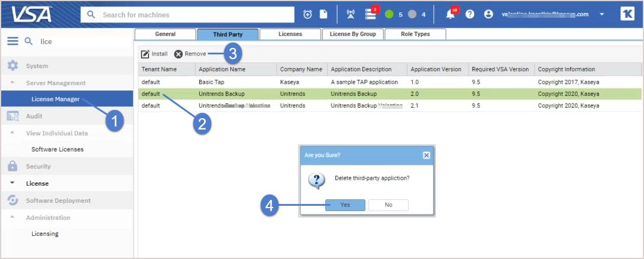Expand the License section arrow

[x=12, y=183]
